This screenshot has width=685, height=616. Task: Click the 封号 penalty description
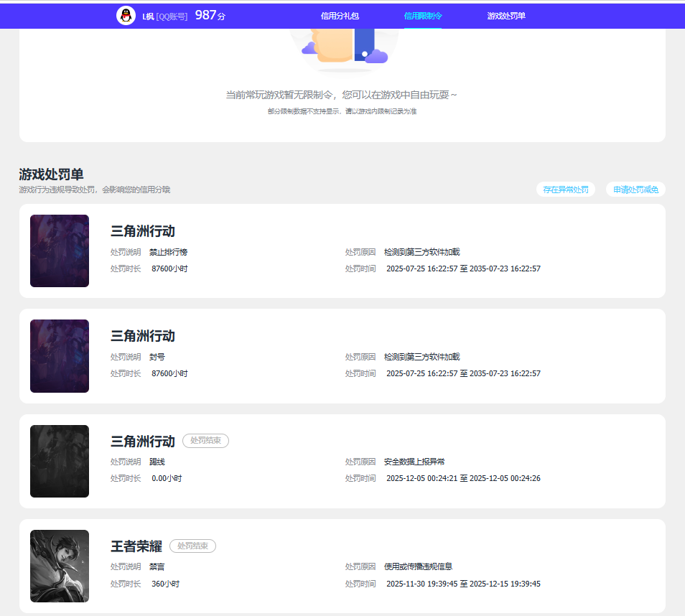click(x=157, y=357)
